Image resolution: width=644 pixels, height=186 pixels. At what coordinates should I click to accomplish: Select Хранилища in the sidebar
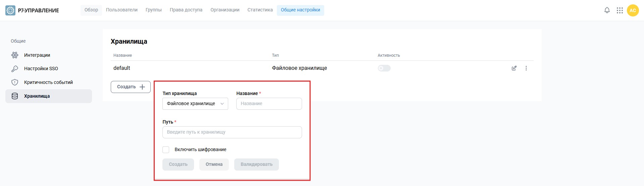click(x=49, y=96)
